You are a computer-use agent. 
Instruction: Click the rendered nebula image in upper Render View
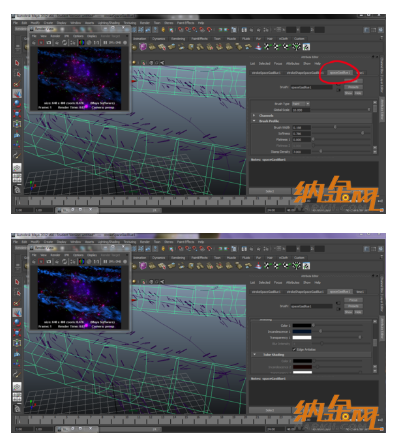(79, 79)
